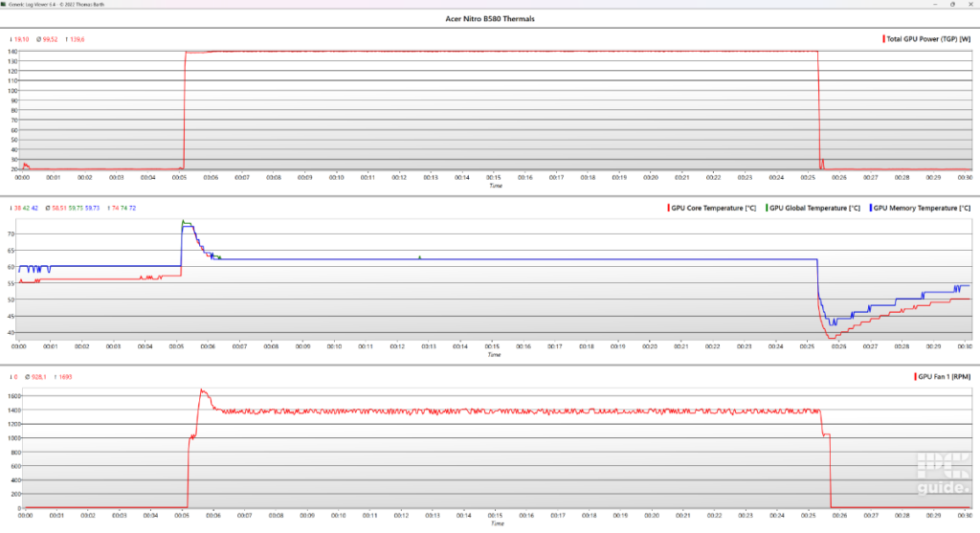
Task: Click the minimum power value 19,10
Action: (21, 39)
